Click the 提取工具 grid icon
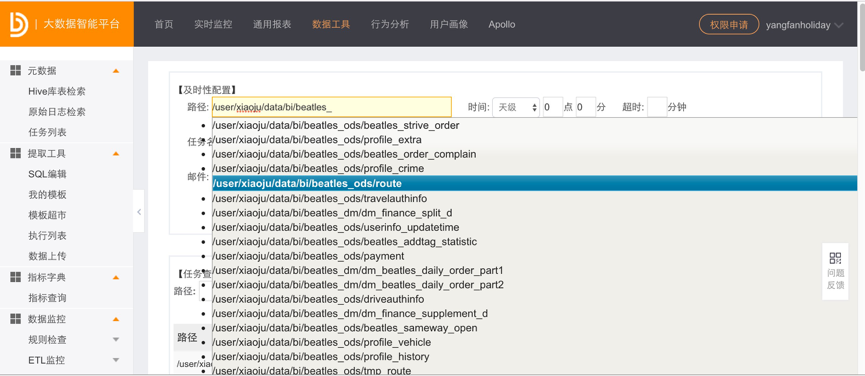This screenshot has width=865, height=376. [15, 153]
